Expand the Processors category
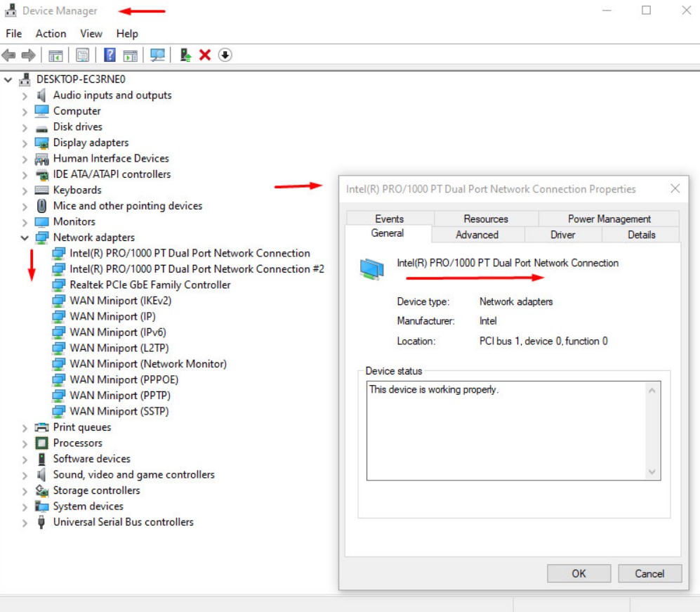Viewport: 700px width, 612px height. (25, 443)
